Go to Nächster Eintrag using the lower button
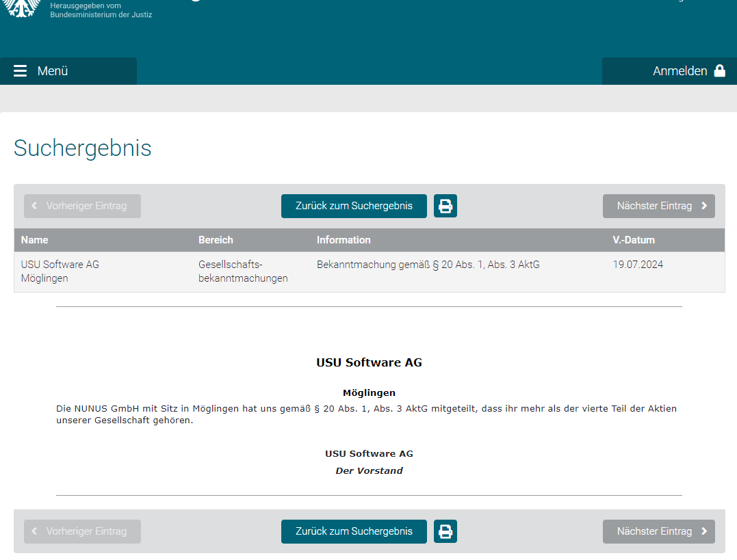 point(658,531)
